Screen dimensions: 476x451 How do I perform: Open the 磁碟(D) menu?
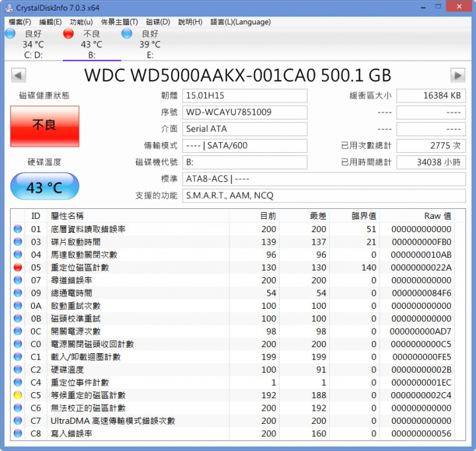pyautogui.click(x=158, y=22)
